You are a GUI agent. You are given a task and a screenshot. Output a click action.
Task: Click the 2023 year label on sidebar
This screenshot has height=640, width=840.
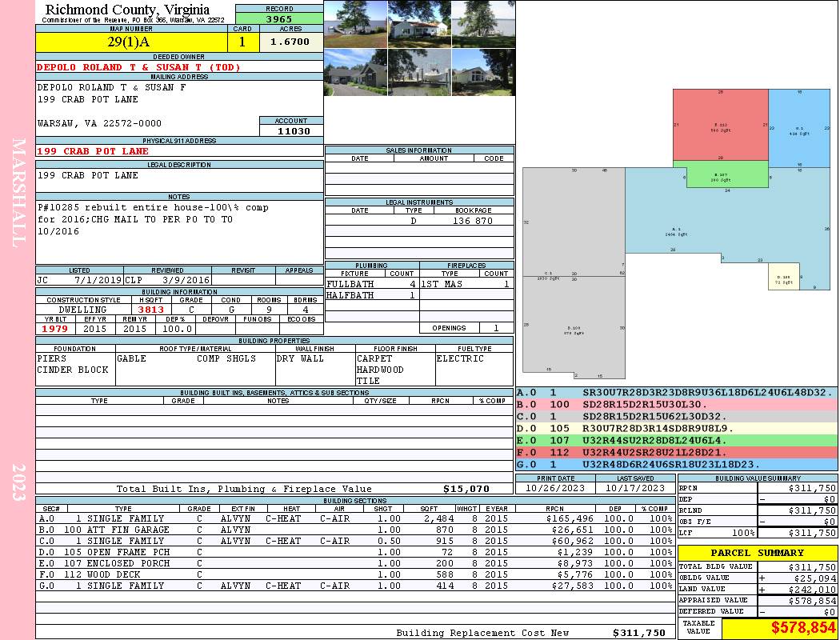[18, 482]
